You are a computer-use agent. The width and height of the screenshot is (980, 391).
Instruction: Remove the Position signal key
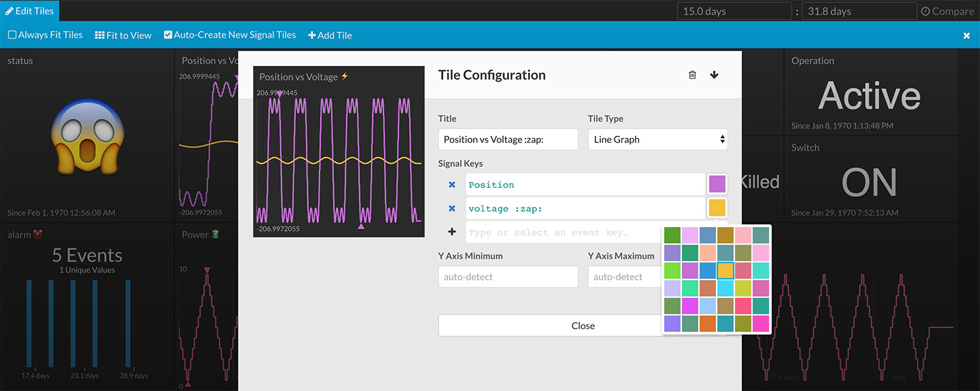click(452, 184)
